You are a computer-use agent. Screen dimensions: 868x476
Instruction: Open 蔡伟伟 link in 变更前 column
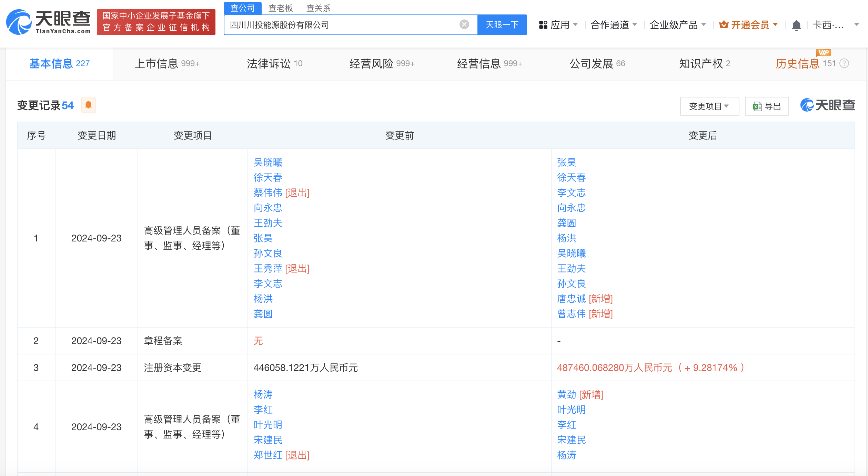(x=268, y=193)
